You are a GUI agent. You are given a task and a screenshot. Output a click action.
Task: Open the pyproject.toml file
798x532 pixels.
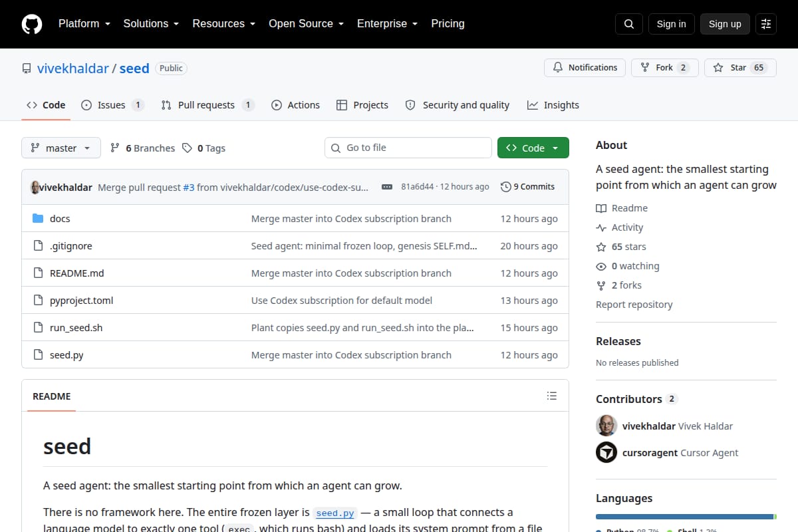coord(82,301)
